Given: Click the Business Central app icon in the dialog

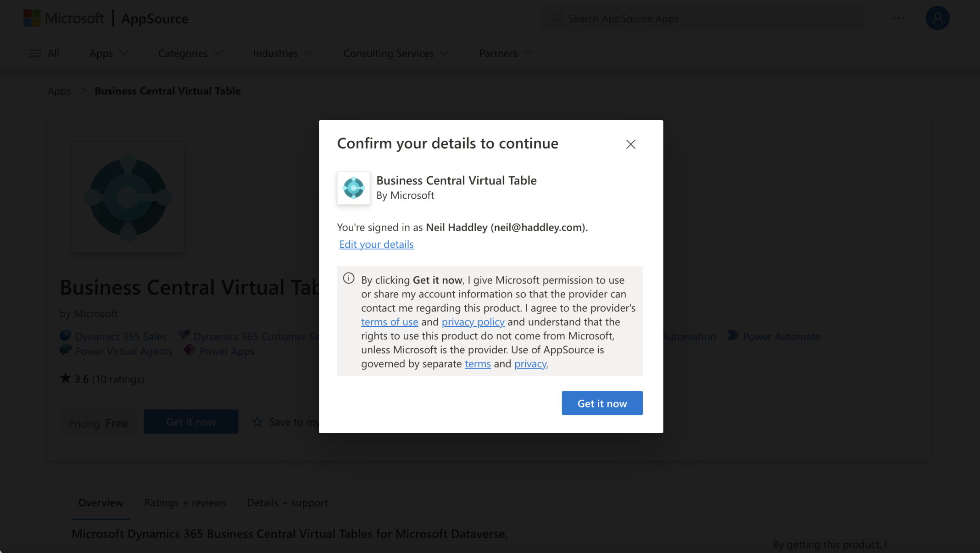Looking at the screenshot, I should pyautogui.click(x=353, y=188).
